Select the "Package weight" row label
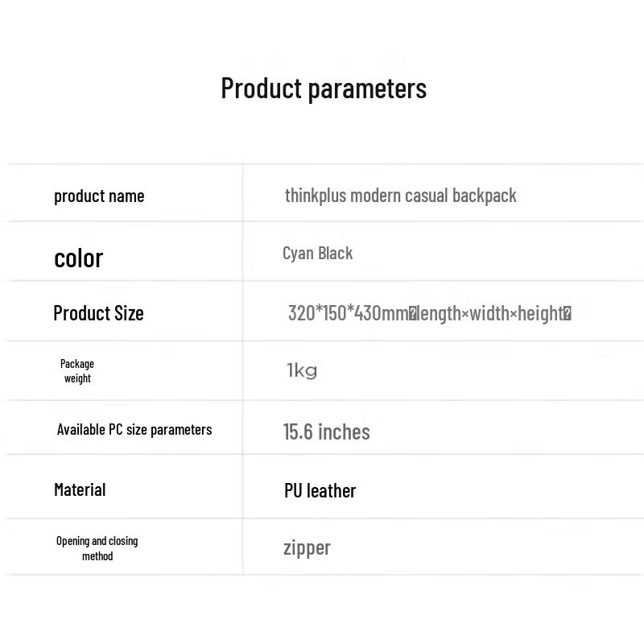Screen dimensions: 644x644 pos(77,371)
